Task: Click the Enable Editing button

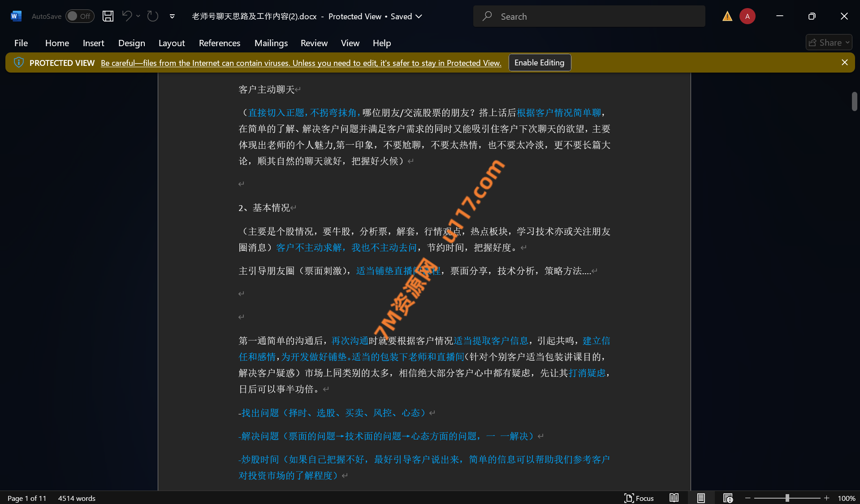Action: point(539,63)
